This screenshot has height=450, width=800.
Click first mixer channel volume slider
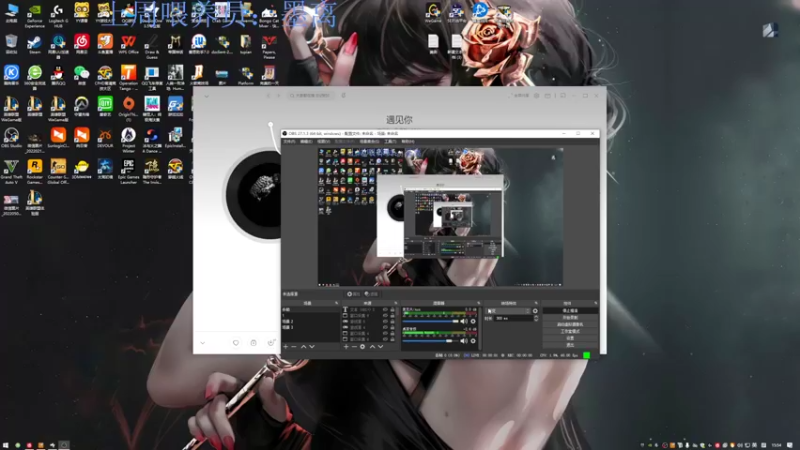pos(431,321)
